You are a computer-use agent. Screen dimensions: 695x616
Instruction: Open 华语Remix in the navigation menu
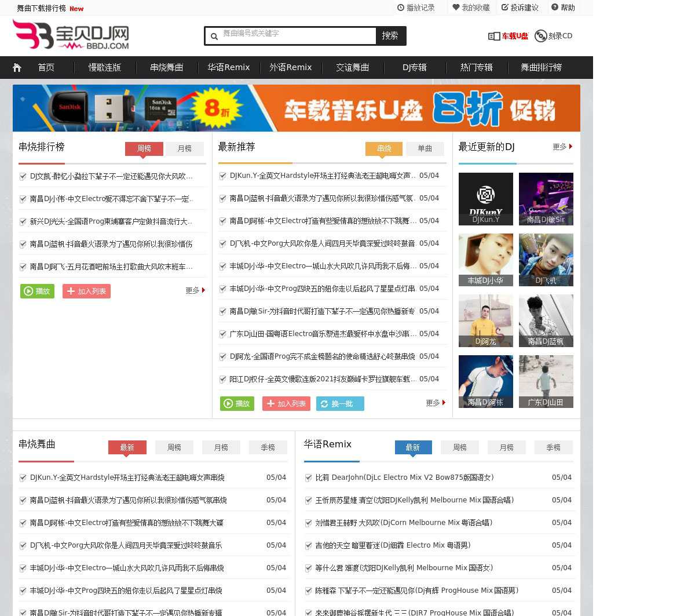(x=228, y=68)
